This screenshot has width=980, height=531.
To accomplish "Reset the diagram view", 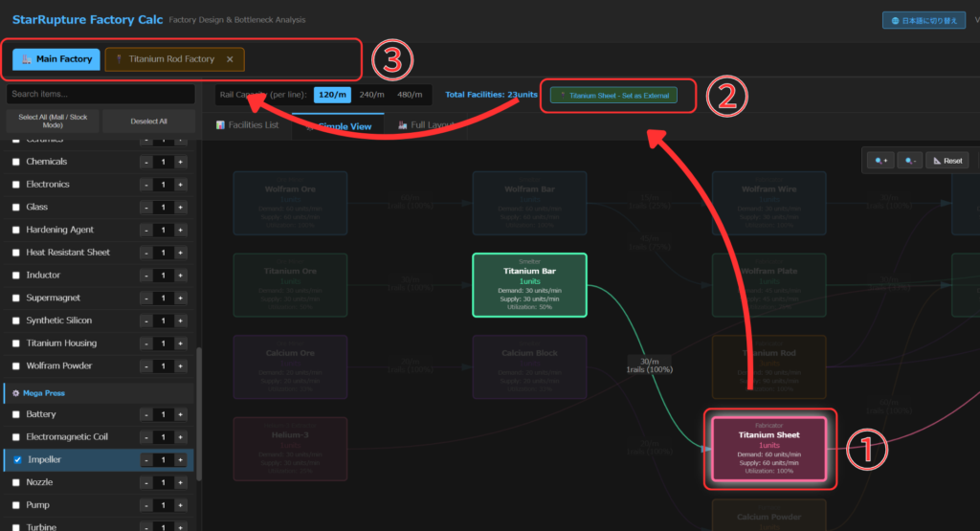I will (x=947, y=161).
